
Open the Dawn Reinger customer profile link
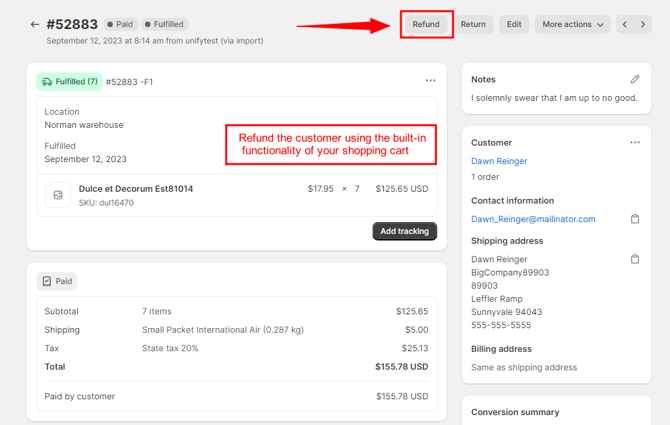point(499,161)
